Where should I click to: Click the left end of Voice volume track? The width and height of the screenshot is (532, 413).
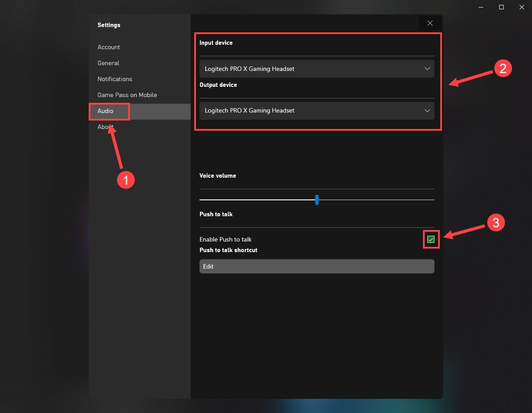(202, 200)
